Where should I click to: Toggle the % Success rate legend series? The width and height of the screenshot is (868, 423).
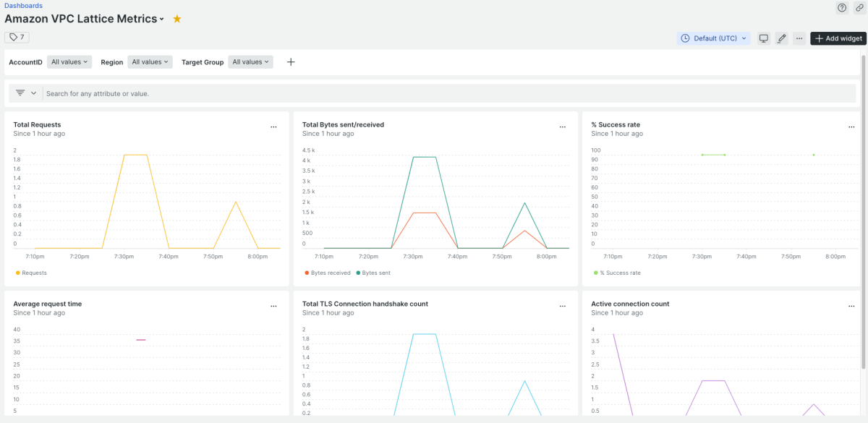coord(617,273)
